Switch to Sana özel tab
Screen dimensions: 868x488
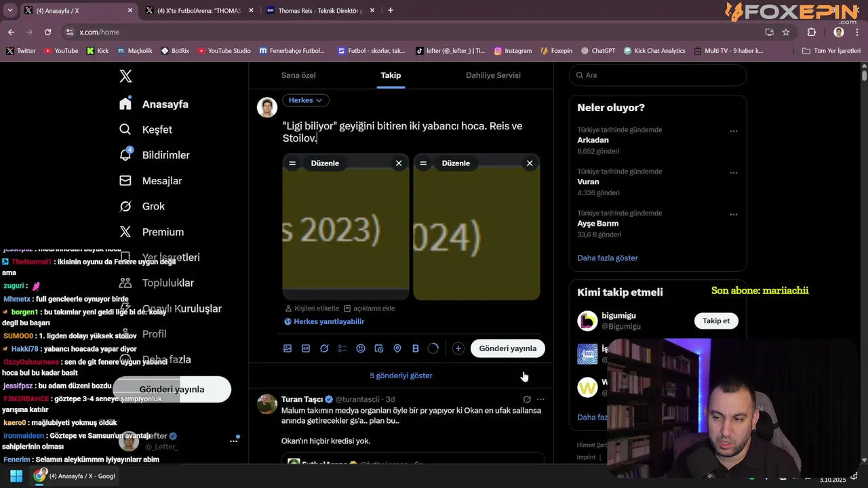point(298,75)
